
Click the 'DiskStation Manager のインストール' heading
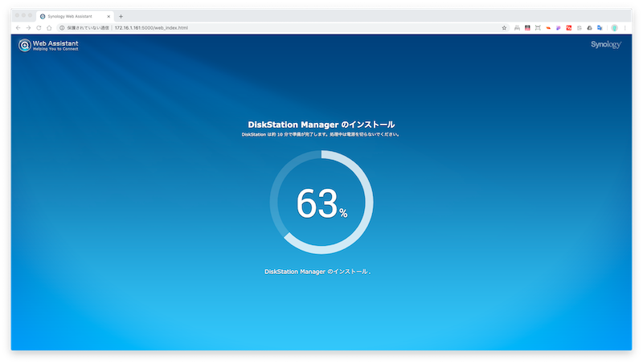pos(321,125)
